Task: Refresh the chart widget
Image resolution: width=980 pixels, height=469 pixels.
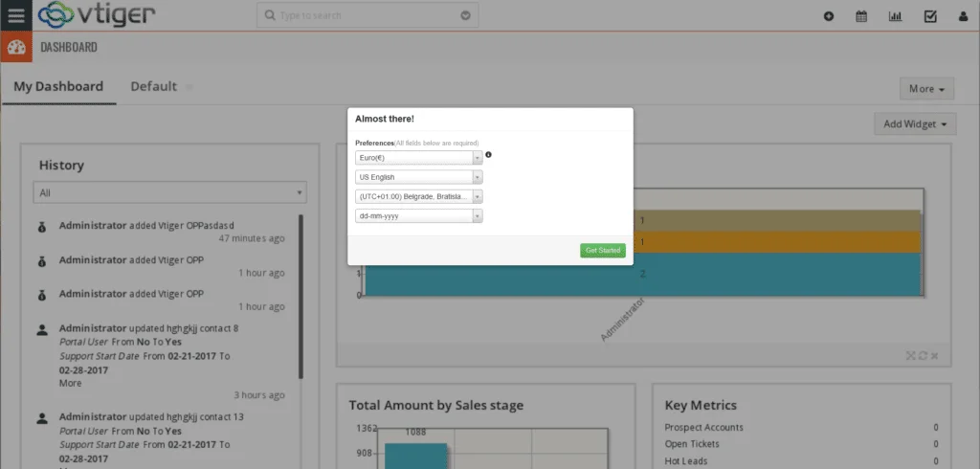Action: coord(923,355)
